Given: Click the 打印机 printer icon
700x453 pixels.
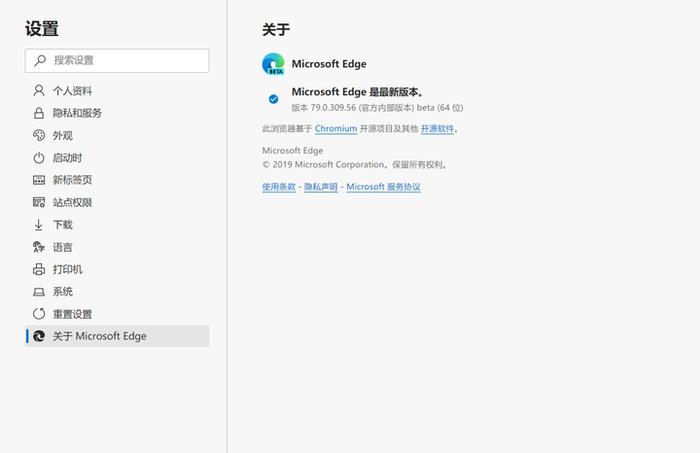Looking at the screenshot, I should pos(39,269).
